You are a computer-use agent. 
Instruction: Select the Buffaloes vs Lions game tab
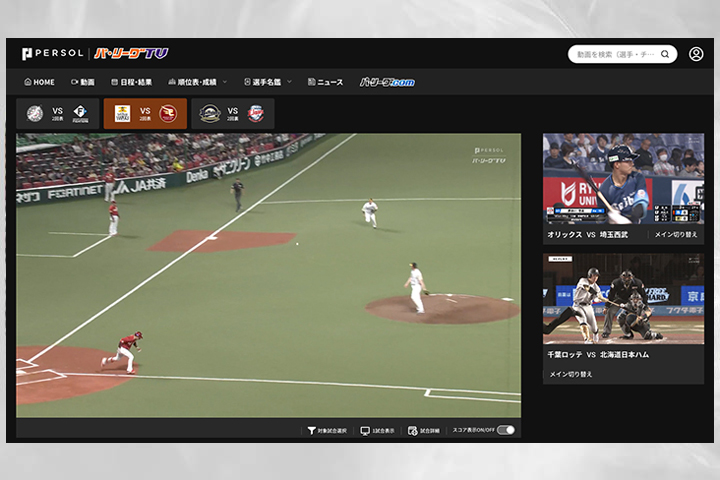[233, 113]
